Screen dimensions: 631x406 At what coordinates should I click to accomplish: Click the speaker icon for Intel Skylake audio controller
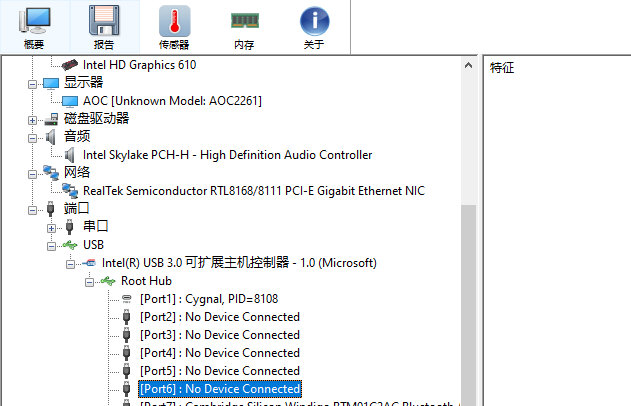click(x=70, y=155)
